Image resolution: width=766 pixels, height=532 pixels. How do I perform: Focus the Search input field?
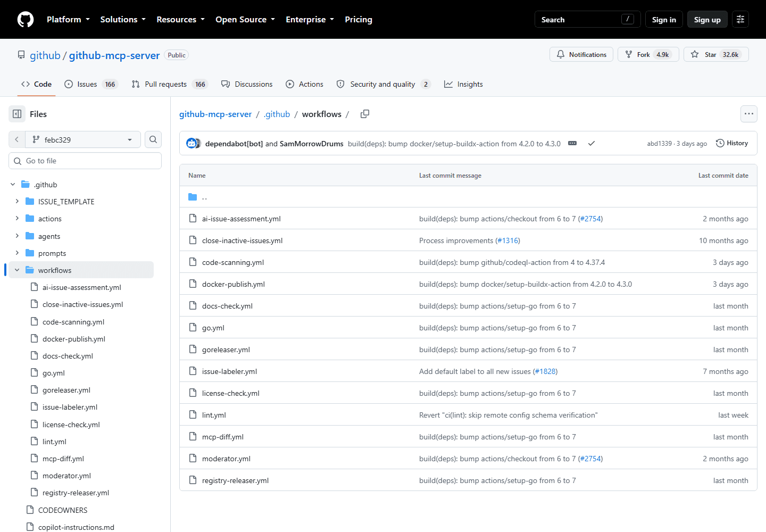(587, 20)
